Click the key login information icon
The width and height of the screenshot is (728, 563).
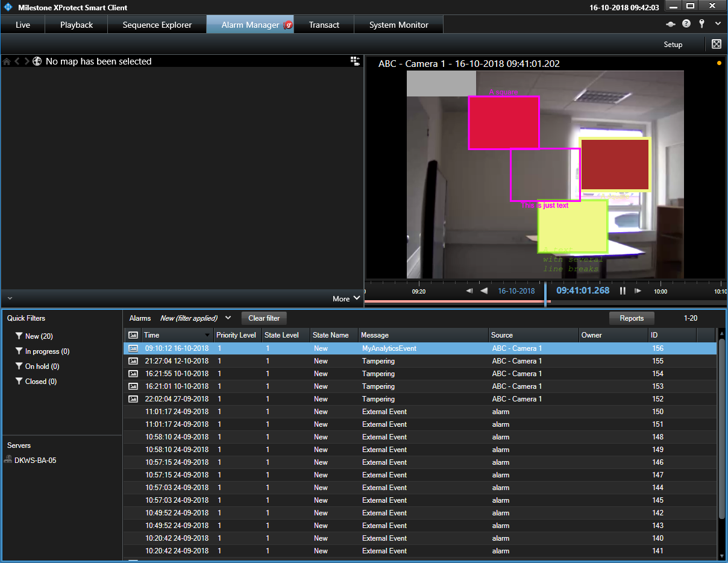(x=701, y=24)
